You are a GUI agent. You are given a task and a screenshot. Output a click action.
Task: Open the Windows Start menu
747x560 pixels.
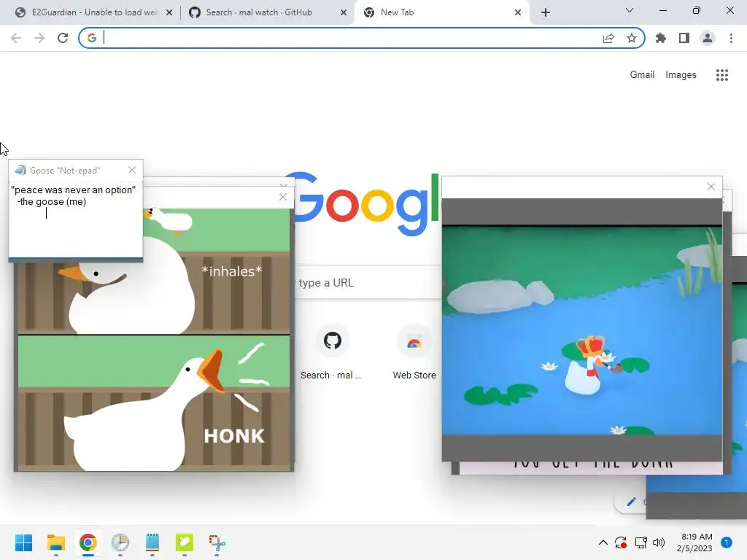tap(24, 542)
